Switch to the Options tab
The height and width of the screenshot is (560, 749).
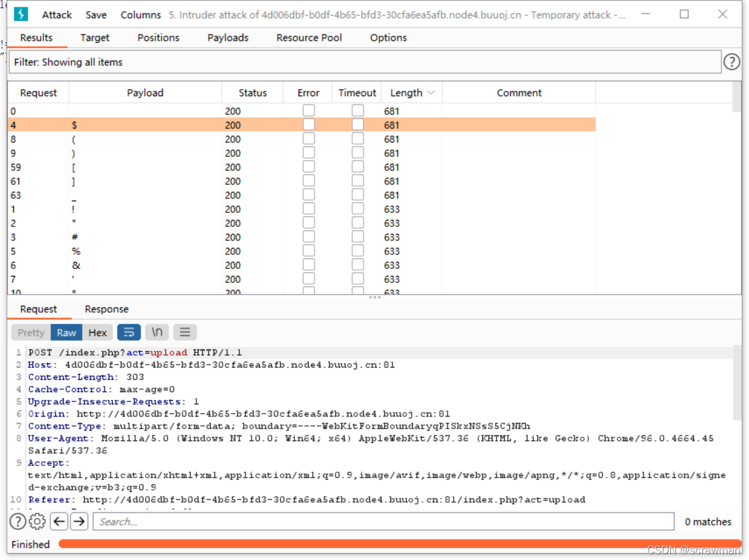point(388,38)
